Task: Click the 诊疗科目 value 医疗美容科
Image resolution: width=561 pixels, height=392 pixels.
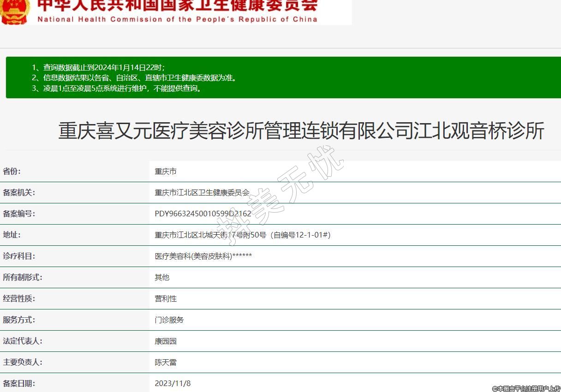Action: click(x=203, y=256)
